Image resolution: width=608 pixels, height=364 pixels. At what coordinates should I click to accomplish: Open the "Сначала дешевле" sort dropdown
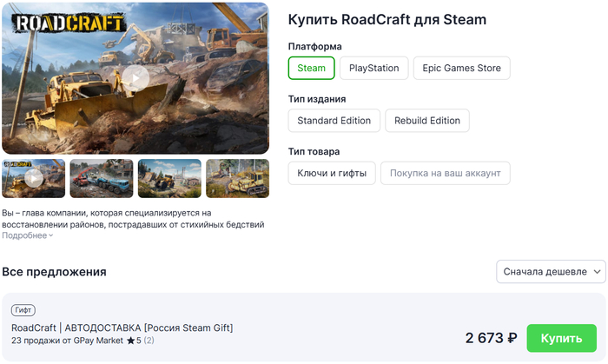[551, 272]
